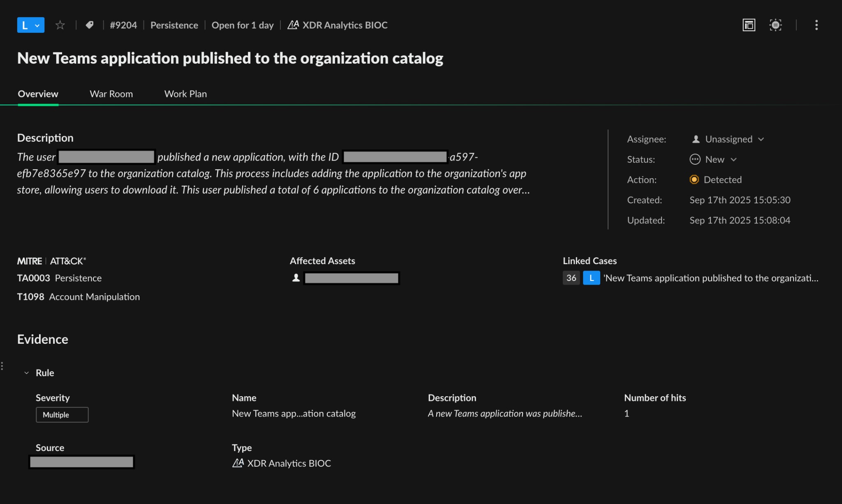Click the XDR Analytics BIOC icon under Type

pyautogui.click(x=238, y=463)
